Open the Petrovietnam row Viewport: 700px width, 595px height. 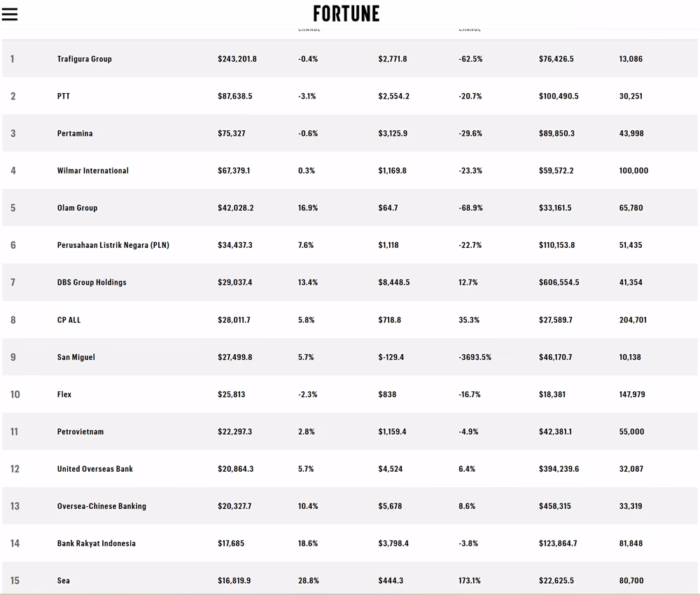pyautogui.click(x=80, y=432)
